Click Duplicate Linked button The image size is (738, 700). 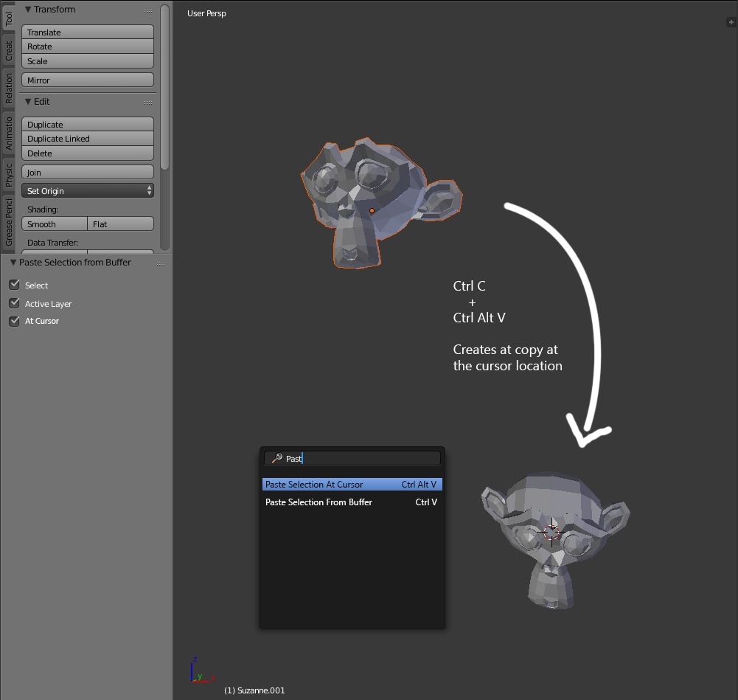pyautogui.click(x=88, y=139)
